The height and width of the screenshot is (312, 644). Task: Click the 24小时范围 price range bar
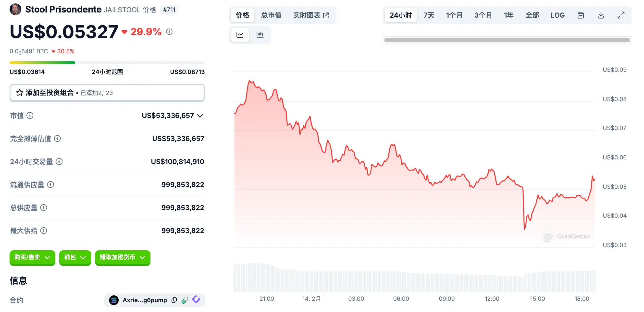(107, 63)
